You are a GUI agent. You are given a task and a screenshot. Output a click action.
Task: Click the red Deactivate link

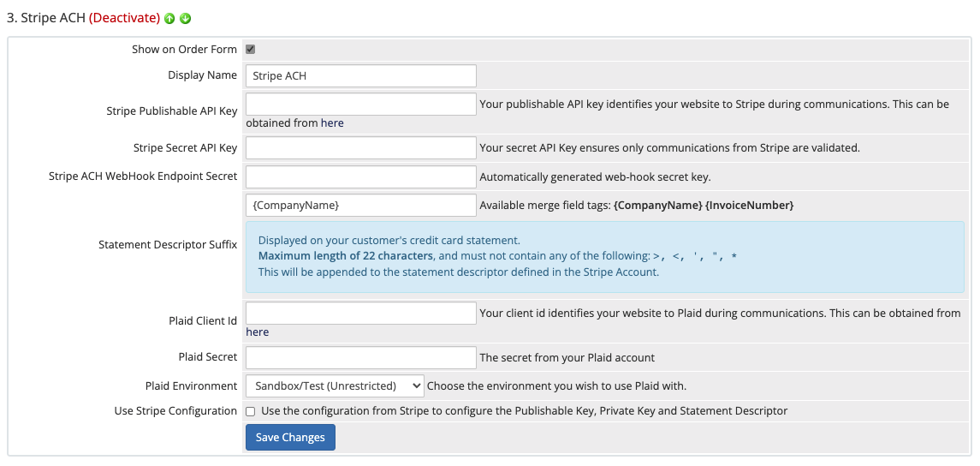(124, 18)
